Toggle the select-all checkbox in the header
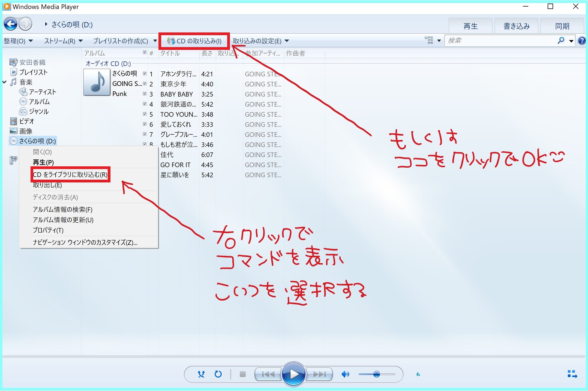The image size is (588, 391). pos(145,52)
